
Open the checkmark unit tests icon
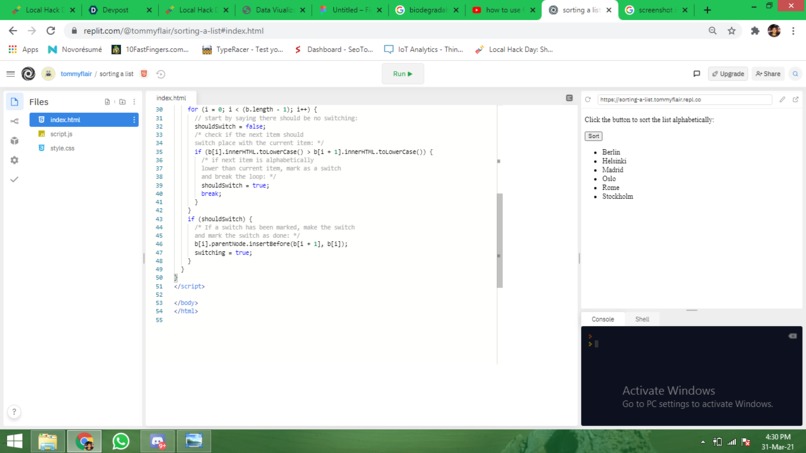14,179
